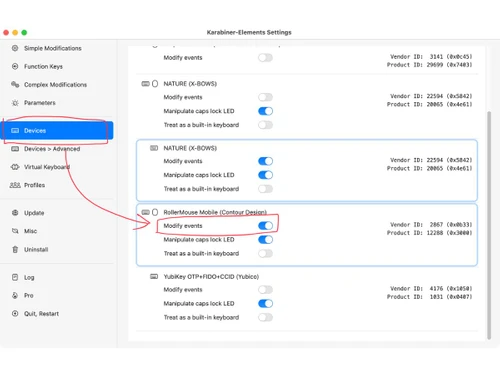Screen dimensions: 500x375
Task: Click the Simple Modifications gear icon
Action: pyautogui.click(x=15, y=48)
